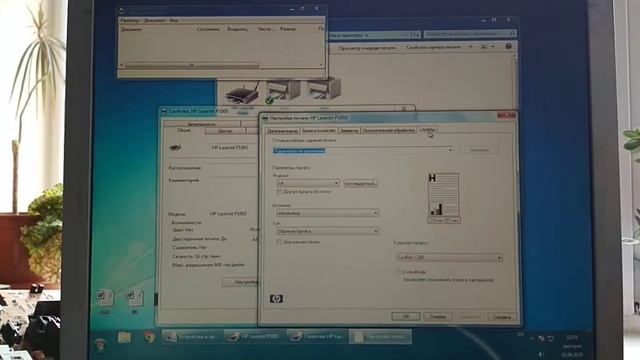
Task: Click the search field in Devices window
Action: (x=470, y=34)
